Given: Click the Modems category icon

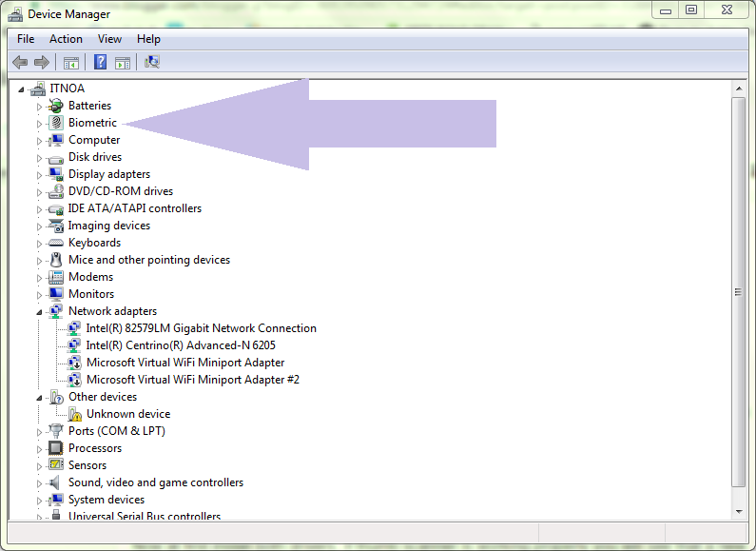Looking at the screenshot, I should coord(56,277).
